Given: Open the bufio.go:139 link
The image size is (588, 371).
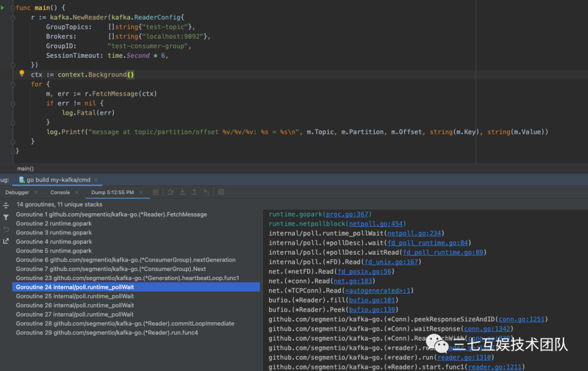Looking at the screenshot, I should (x=372, y=310).
